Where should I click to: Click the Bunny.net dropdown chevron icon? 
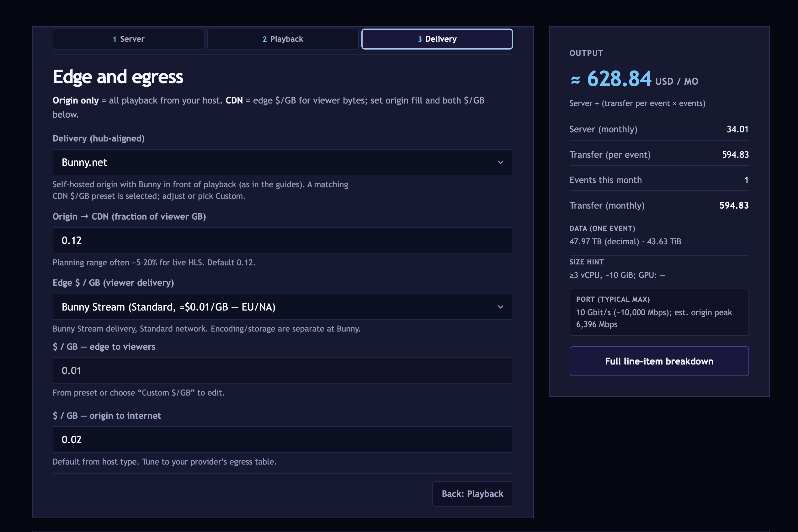(500, 162)
